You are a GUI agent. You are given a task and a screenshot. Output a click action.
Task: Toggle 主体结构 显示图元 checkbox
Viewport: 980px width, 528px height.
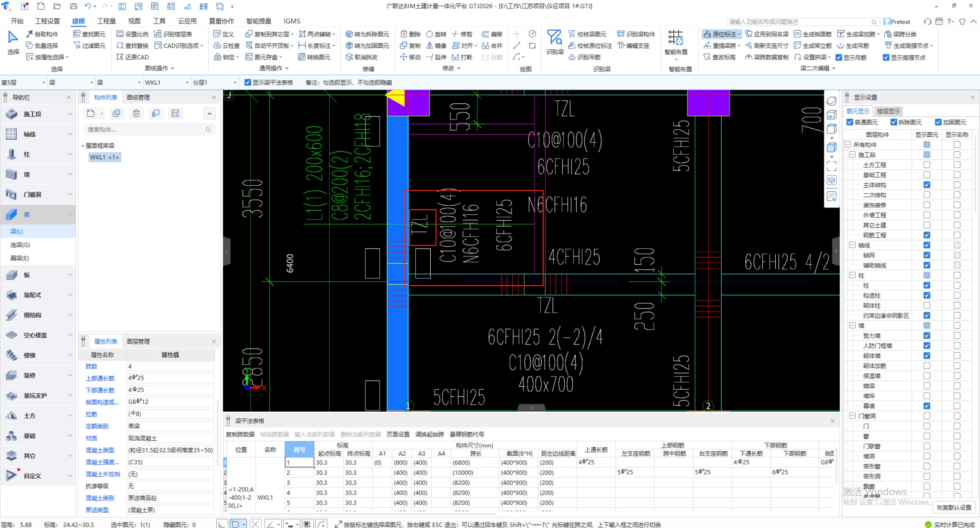(927, 185)
